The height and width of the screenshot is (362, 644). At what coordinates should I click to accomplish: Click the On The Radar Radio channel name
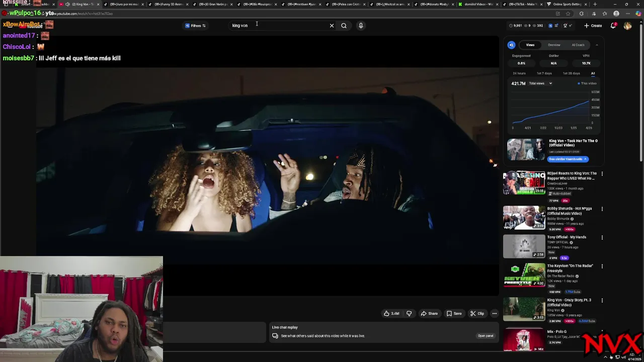pyautogui.click(x=561, y=276)
